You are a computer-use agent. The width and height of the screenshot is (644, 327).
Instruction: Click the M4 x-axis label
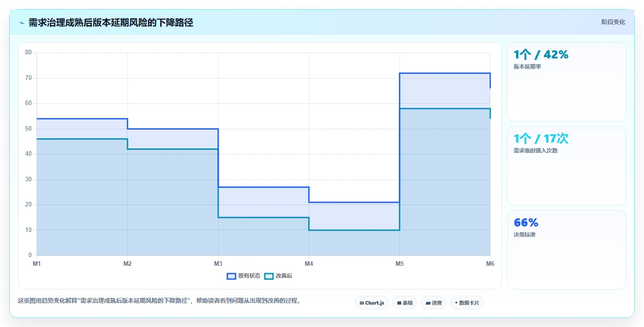pos(309,264)
